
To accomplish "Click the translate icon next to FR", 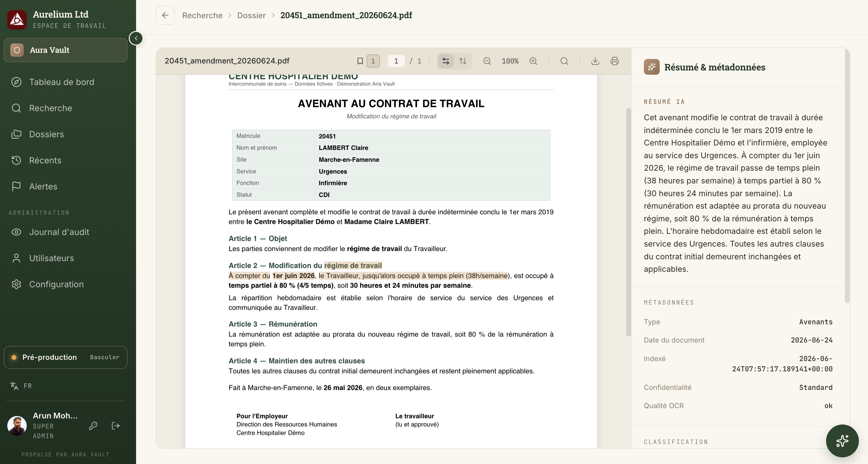I will [x=14, y=386].
